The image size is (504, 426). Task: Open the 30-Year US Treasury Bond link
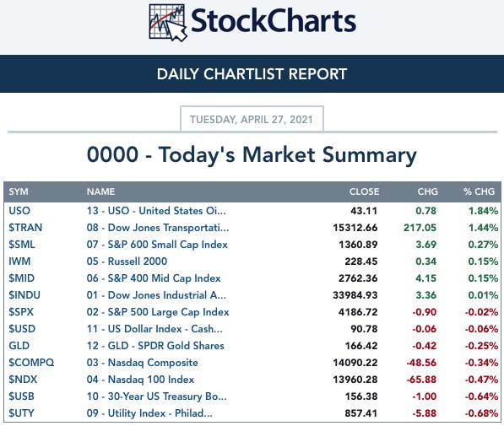tap(156, 396)
